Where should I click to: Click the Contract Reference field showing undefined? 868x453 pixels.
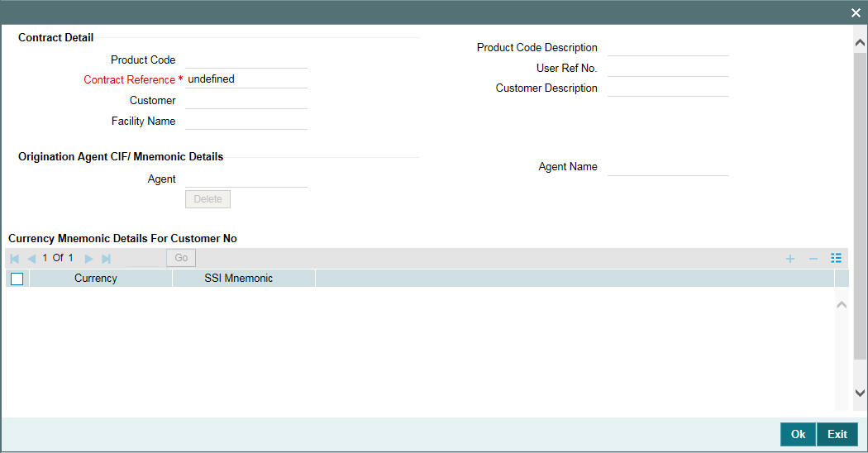(246, 79)
